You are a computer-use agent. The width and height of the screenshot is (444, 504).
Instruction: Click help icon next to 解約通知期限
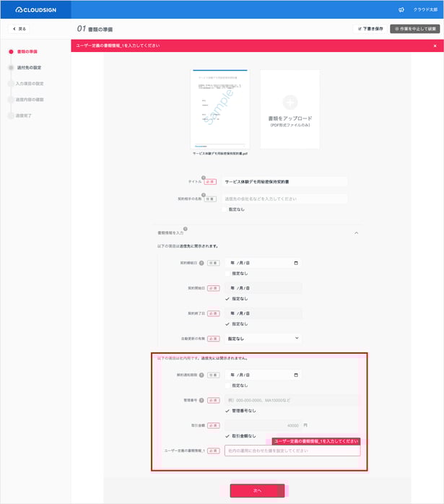click(x=201, y=375)
